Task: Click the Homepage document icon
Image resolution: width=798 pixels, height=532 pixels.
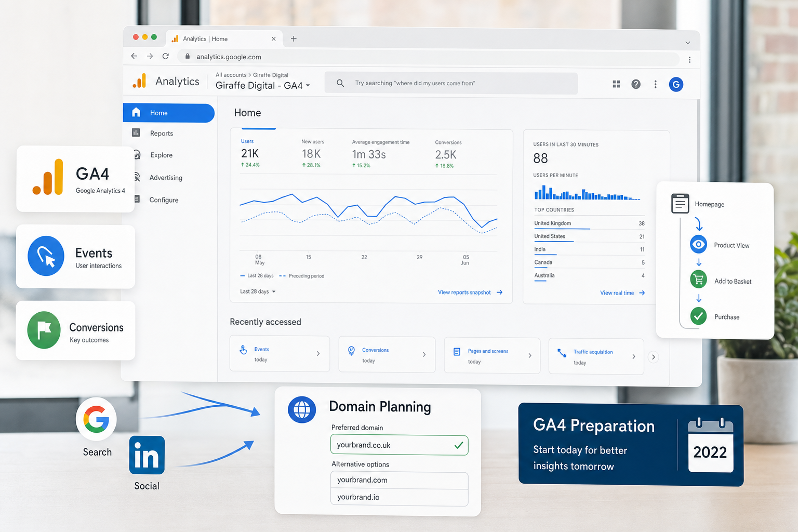Action: [680, 204]
